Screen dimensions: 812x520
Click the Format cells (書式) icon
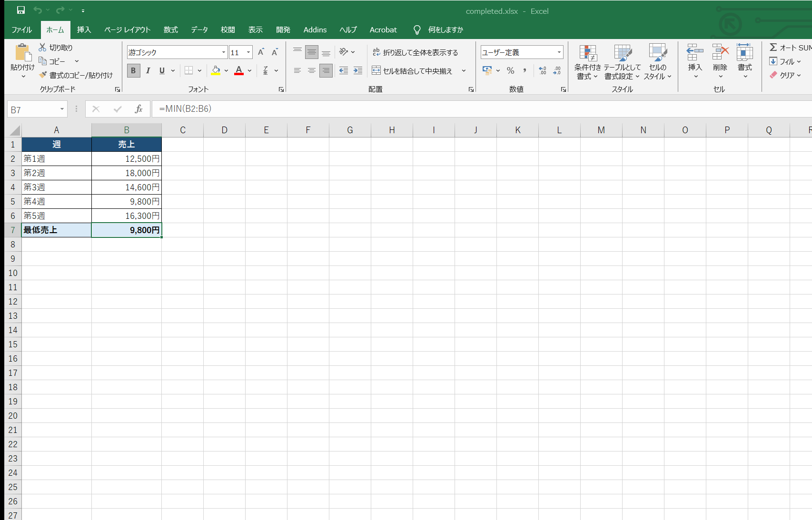click(x=745, y=52)
